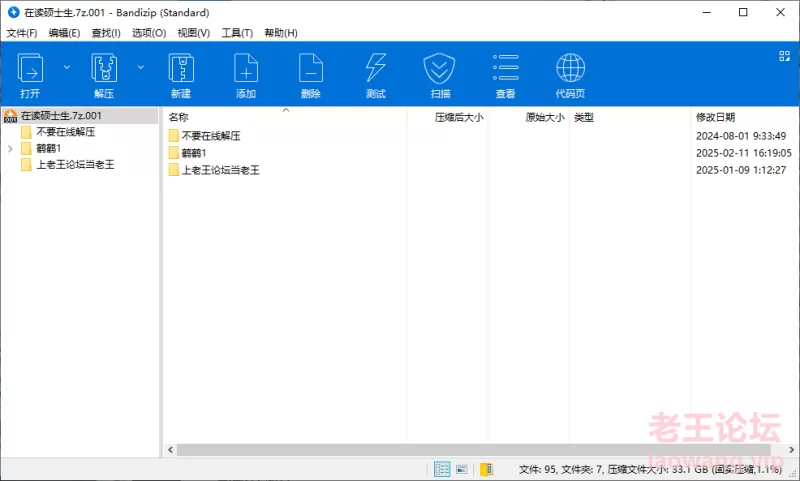Open the 工具(T) menu
This screenshot has width=800, height=481.
click(237, 33)
